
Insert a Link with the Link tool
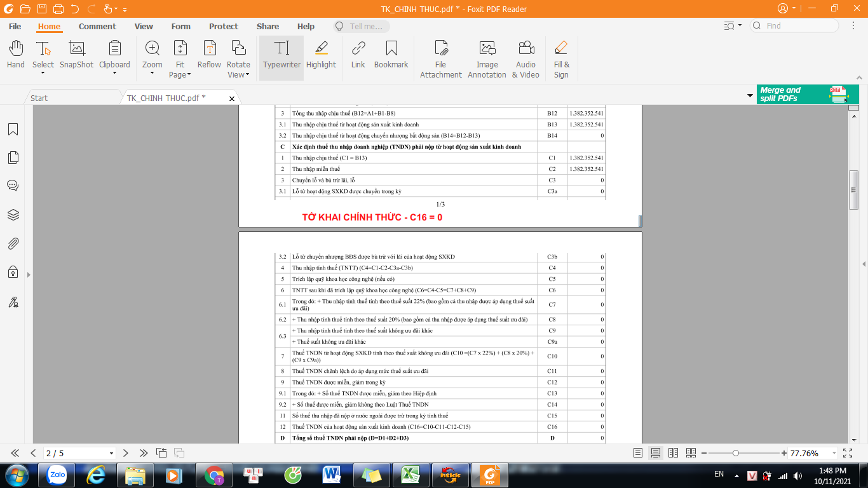click(x=358, y=55)
